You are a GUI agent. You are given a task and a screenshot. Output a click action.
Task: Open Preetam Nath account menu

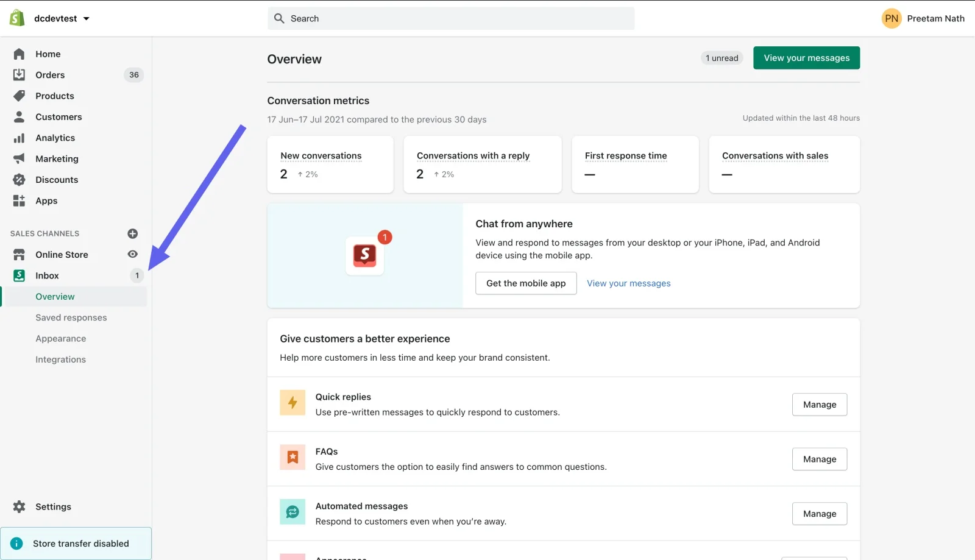pyautogui.click(x=923, y=18)
